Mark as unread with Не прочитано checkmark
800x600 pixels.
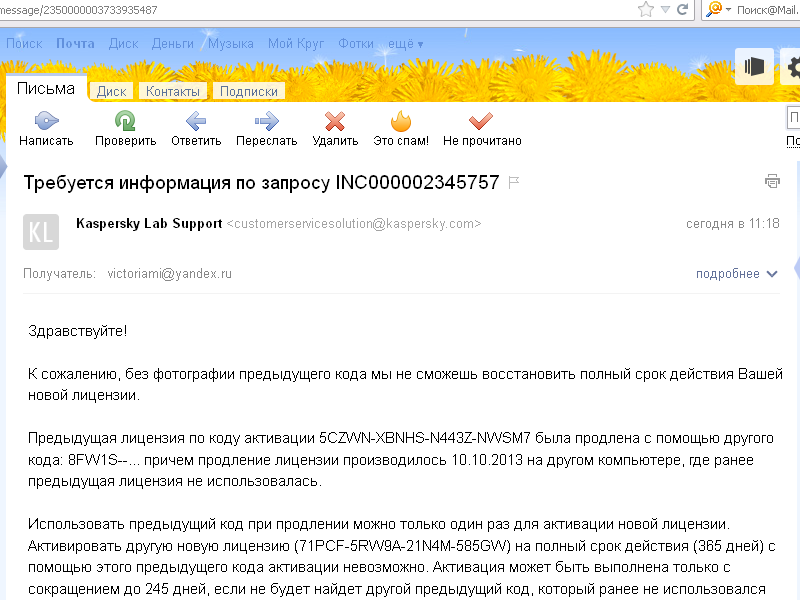[481, 121]
